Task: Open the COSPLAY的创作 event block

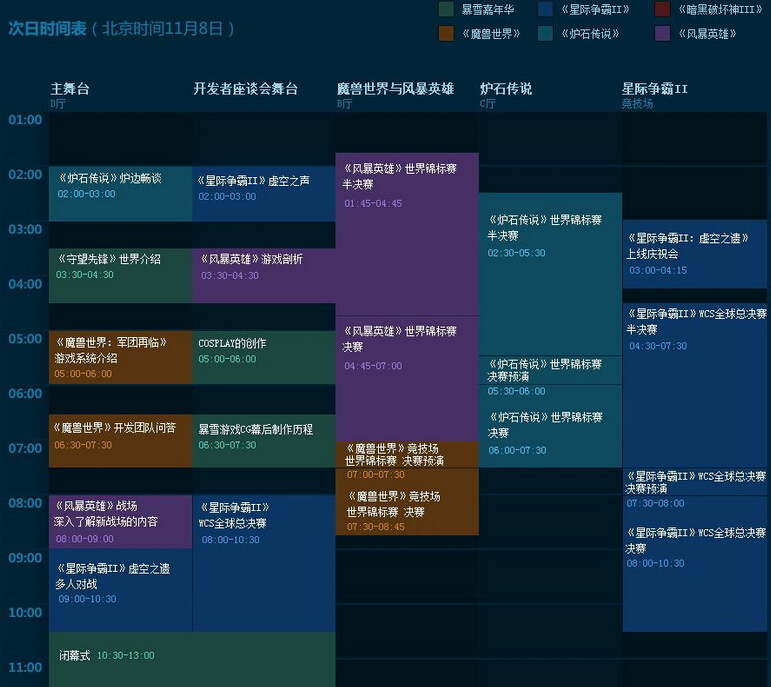Action: tap(264, 357)
